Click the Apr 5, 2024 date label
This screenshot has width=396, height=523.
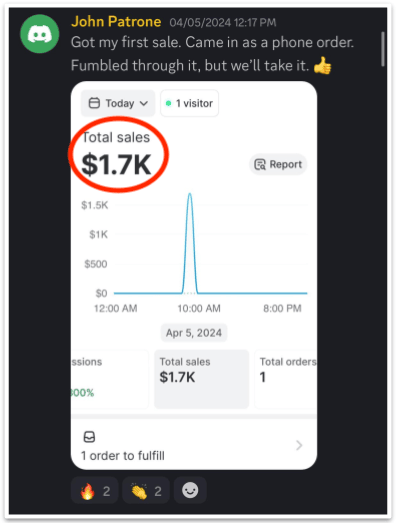[194, 333]
